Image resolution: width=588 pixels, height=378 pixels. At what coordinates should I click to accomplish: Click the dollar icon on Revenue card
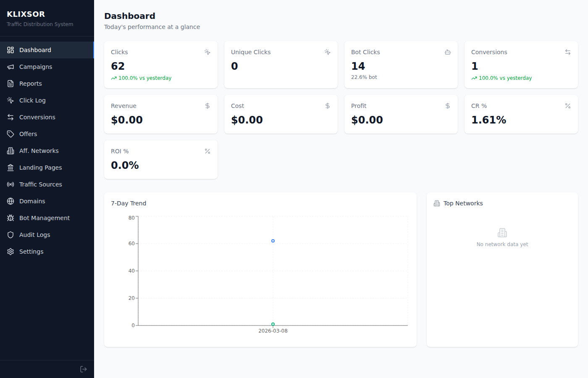click(207, 106)
